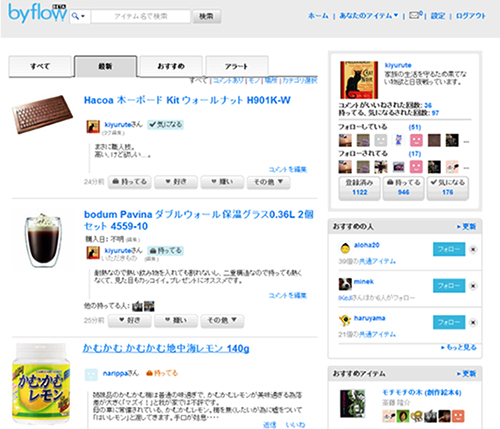500x429 pixels.
Task: Open 気になる 176 items button
Action: pos(448,188)
